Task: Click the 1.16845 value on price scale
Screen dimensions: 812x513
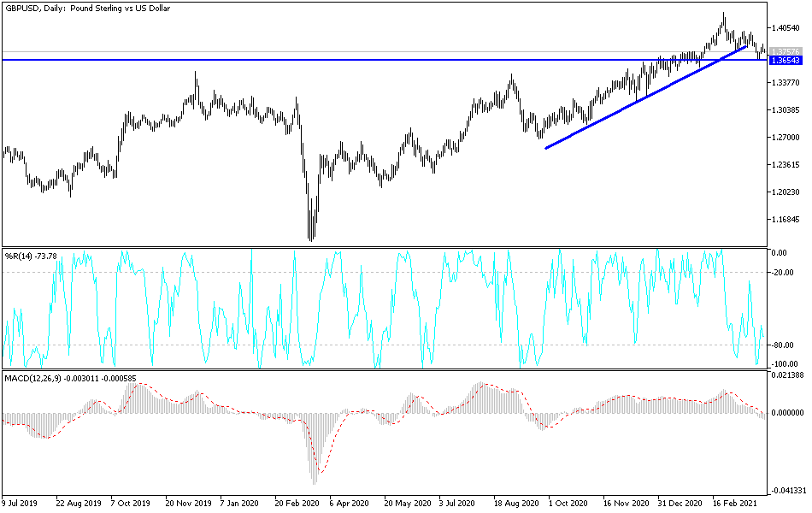Action: pos(784,217)
